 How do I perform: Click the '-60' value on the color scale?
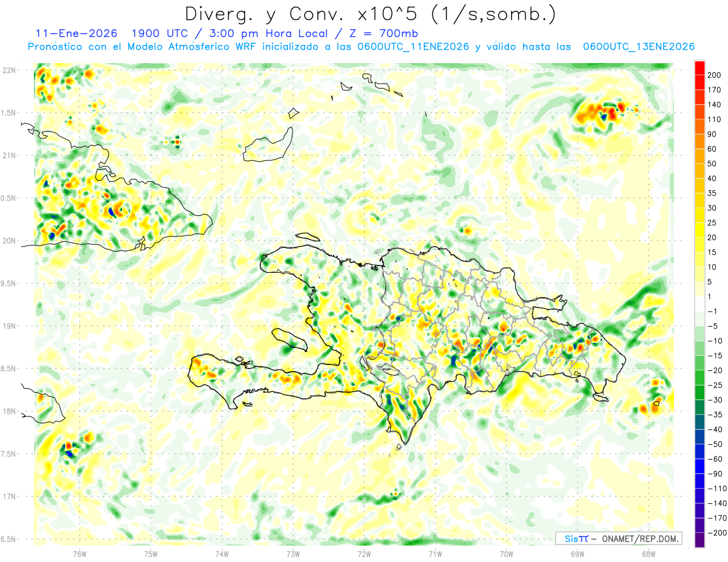pos(715,458)
